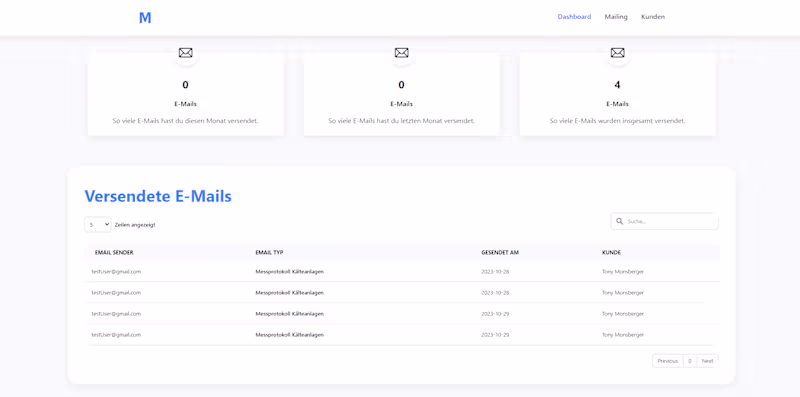Screen dimensions: 800x397
Task: Sort by EMAIL TYP column header
Action: [269, 253]
